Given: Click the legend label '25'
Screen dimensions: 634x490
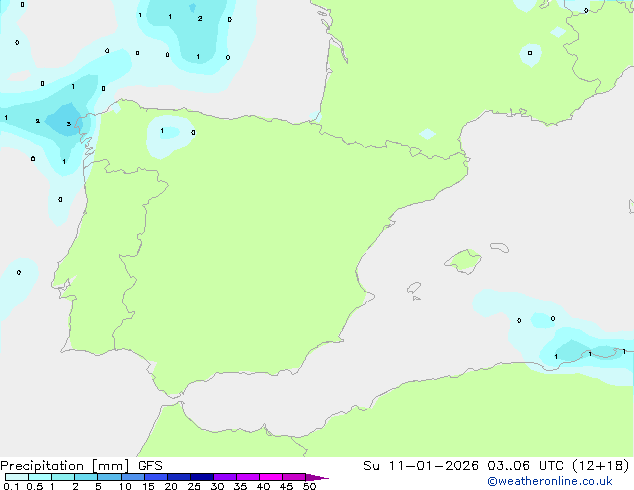Looking at the screenshot, I should click(194, 486).
